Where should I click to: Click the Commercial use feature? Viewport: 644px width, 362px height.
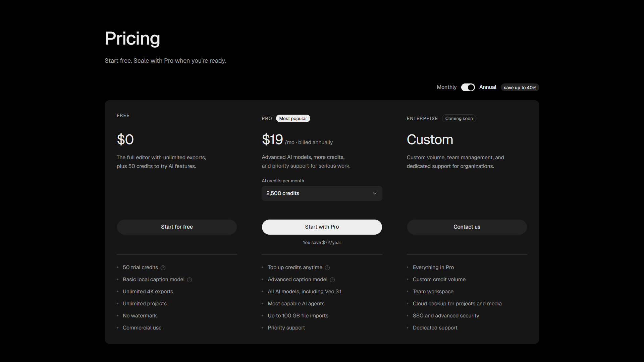coord(142,328)
